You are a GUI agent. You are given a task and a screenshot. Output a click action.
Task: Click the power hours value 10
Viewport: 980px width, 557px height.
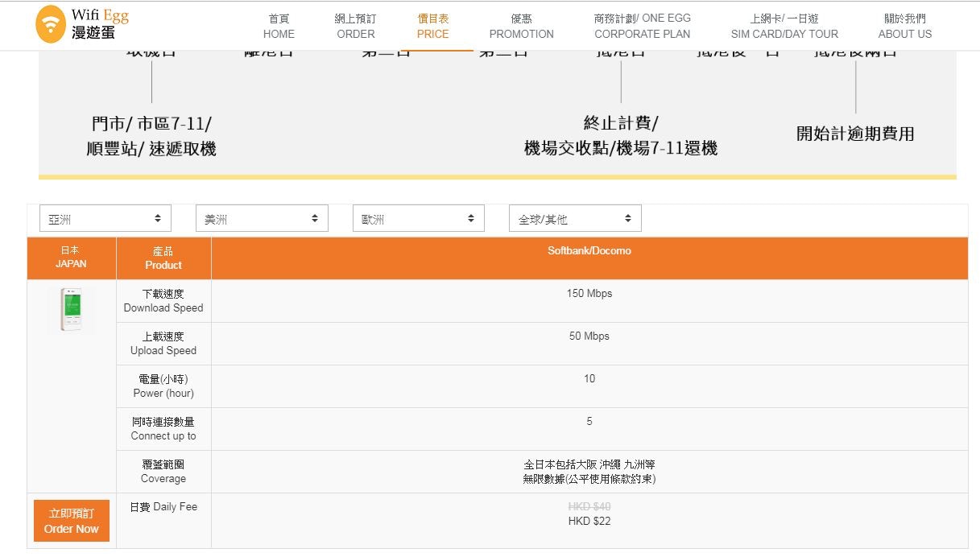click(x=589, y=379)
